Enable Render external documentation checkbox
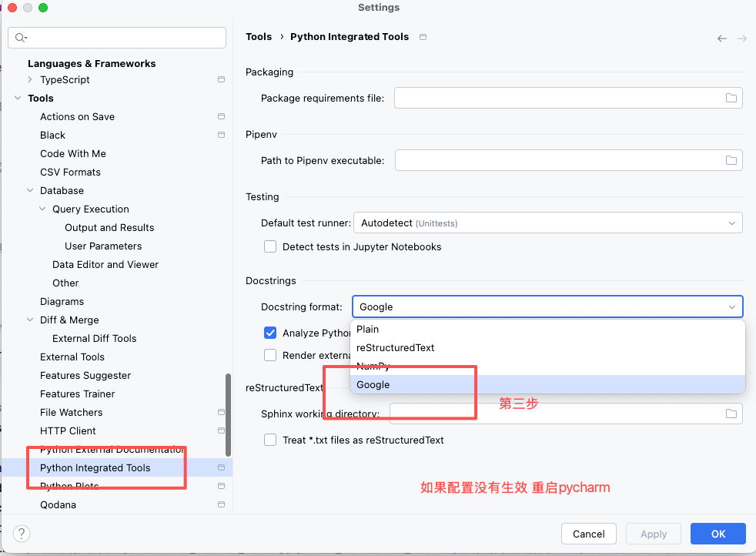This screenshot has height=556, width=756. click(x=270, y=355)
